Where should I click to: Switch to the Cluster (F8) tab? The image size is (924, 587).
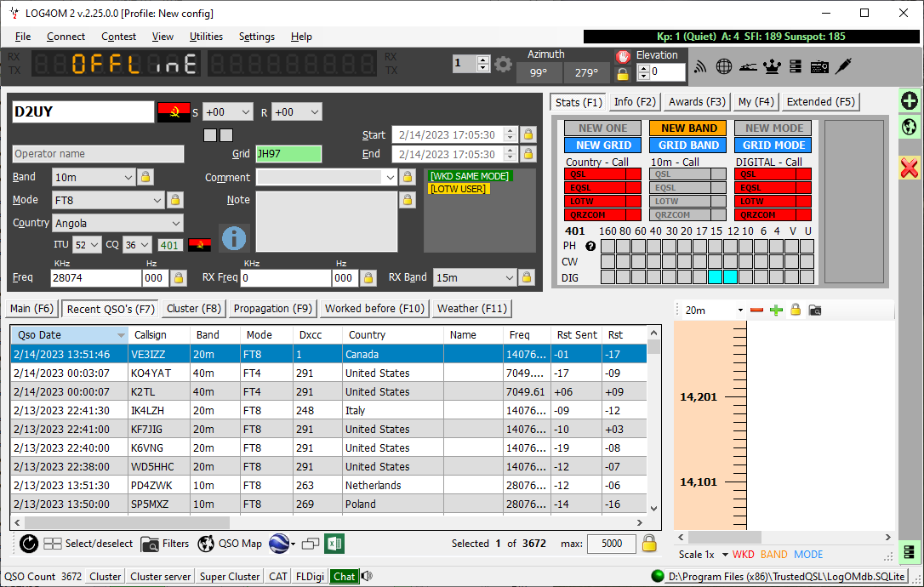194,308
